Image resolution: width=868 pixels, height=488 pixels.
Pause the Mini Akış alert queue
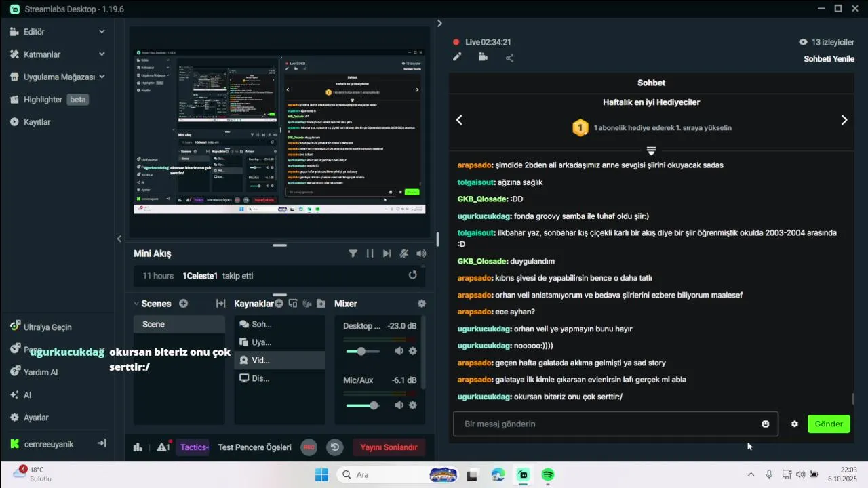pos(370,253)
